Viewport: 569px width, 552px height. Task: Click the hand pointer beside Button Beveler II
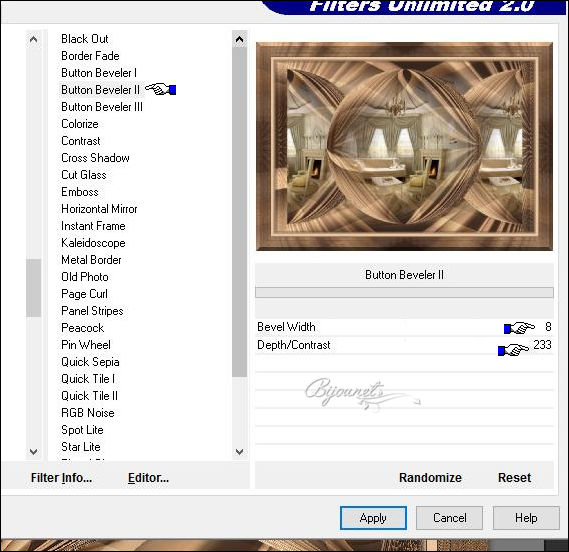[x=161, y=89]
